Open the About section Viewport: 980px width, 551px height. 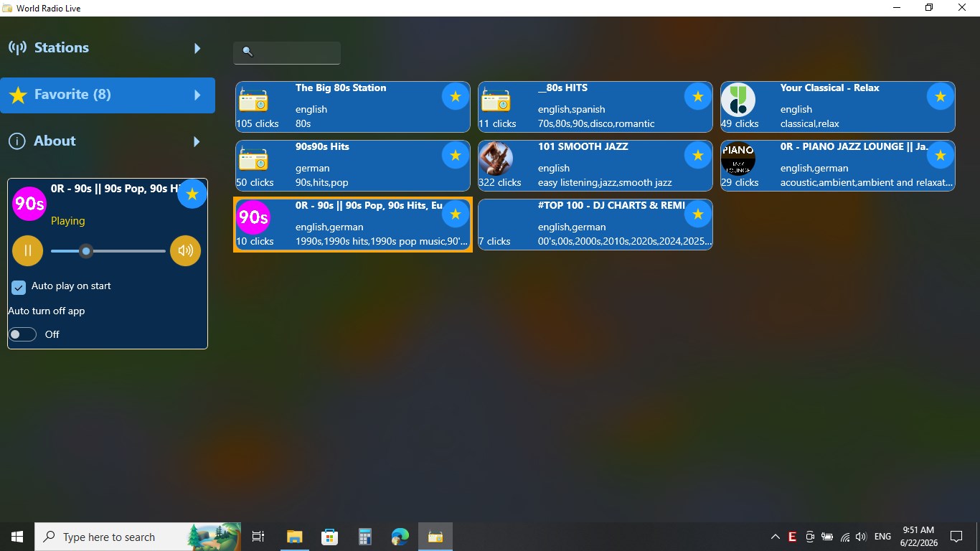(108, 141)
